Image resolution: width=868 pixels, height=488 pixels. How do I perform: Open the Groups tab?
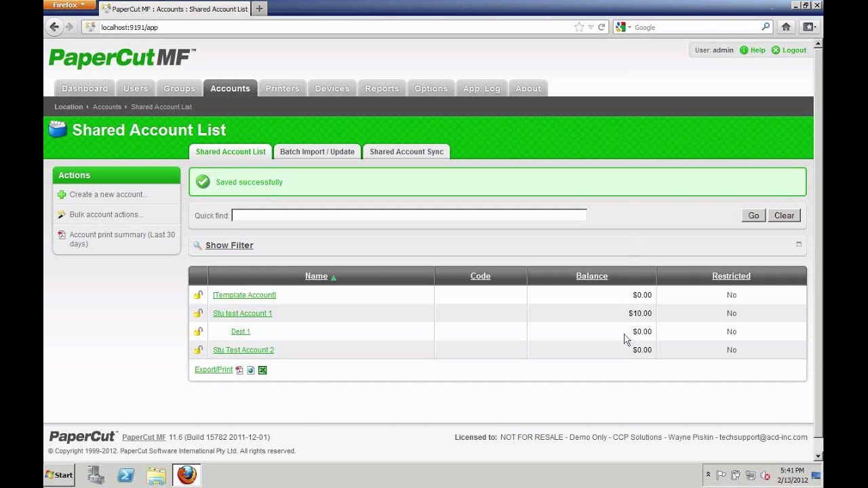point(179,88)
